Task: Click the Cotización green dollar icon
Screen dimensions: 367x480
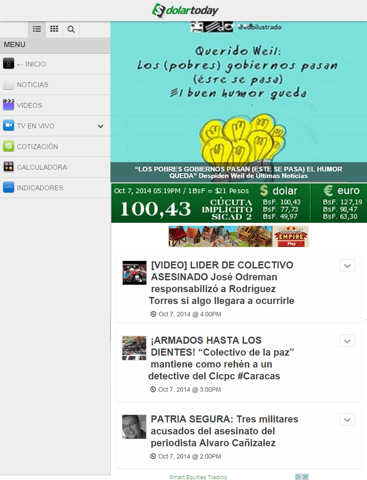Action: 8,146
